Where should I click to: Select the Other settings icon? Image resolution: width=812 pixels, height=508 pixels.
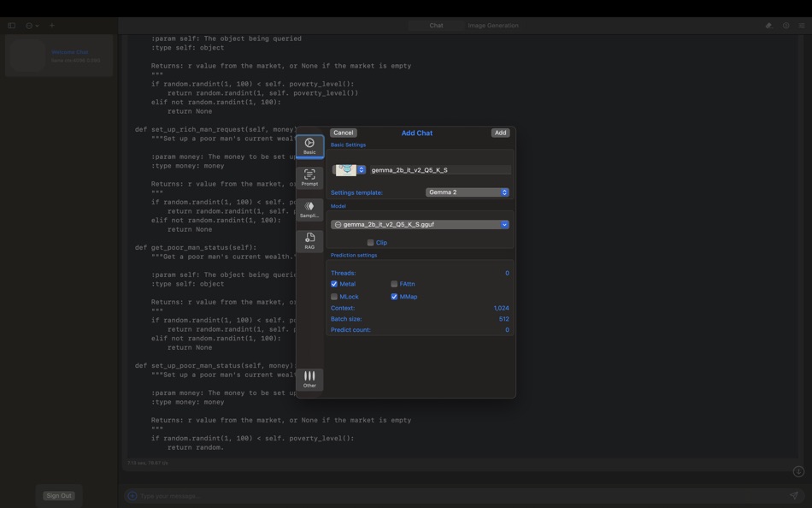(309, 377)
